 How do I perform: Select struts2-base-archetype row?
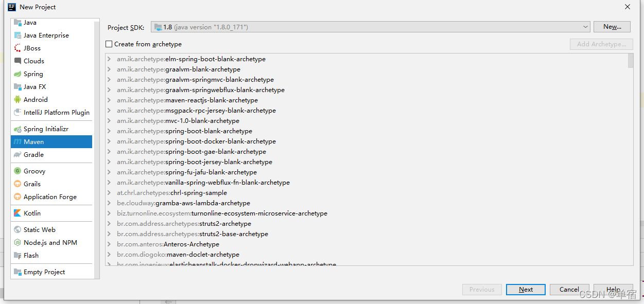367,234
